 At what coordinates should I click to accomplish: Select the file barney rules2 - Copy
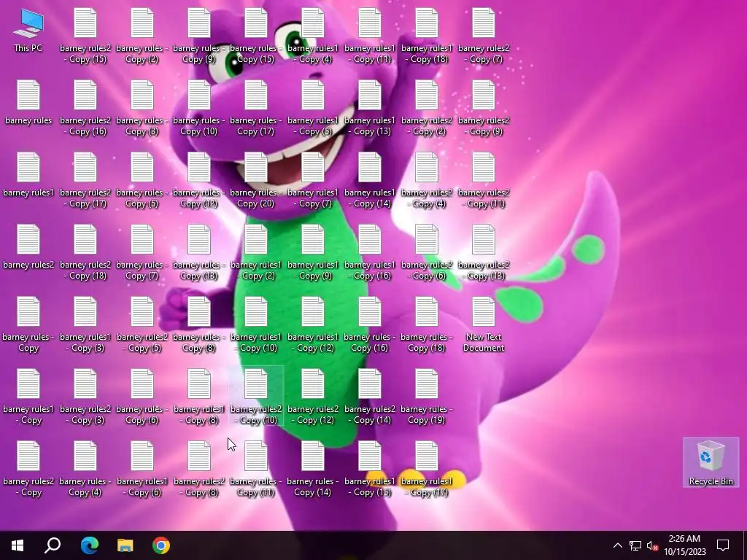click(28, 469)
